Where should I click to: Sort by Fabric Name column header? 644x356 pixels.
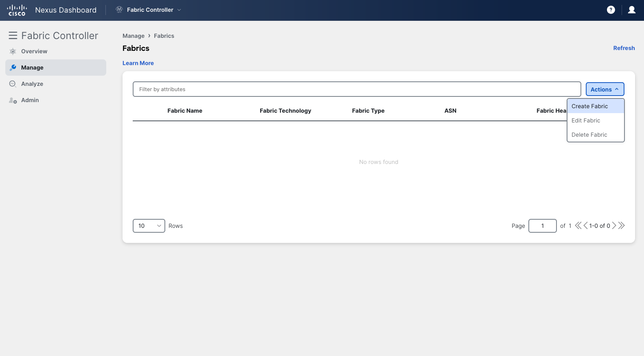click(185, 111)
